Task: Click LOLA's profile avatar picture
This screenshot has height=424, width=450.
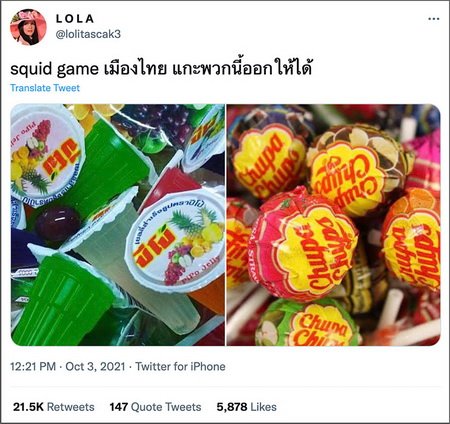Action: click(28, 27)
